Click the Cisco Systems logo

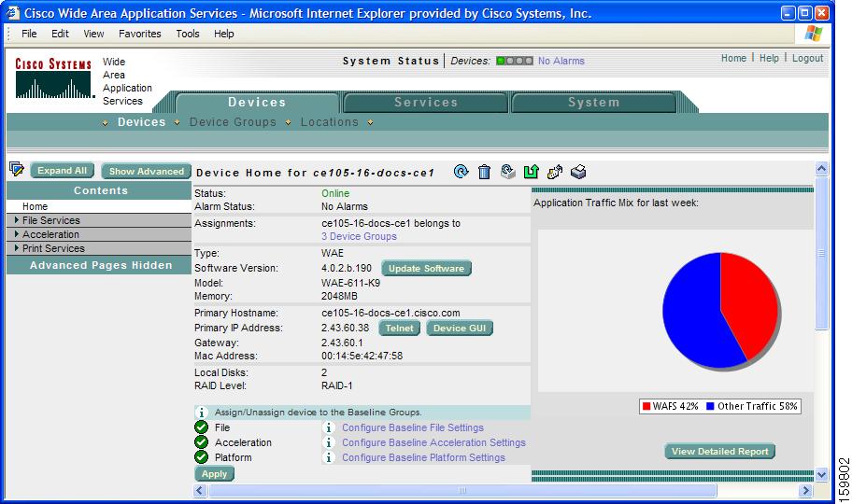54,78
